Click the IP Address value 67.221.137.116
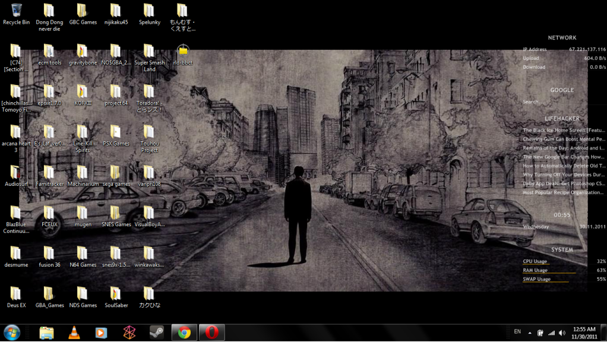The width and height of the screenshot is (607, 364). pos(587,49)
